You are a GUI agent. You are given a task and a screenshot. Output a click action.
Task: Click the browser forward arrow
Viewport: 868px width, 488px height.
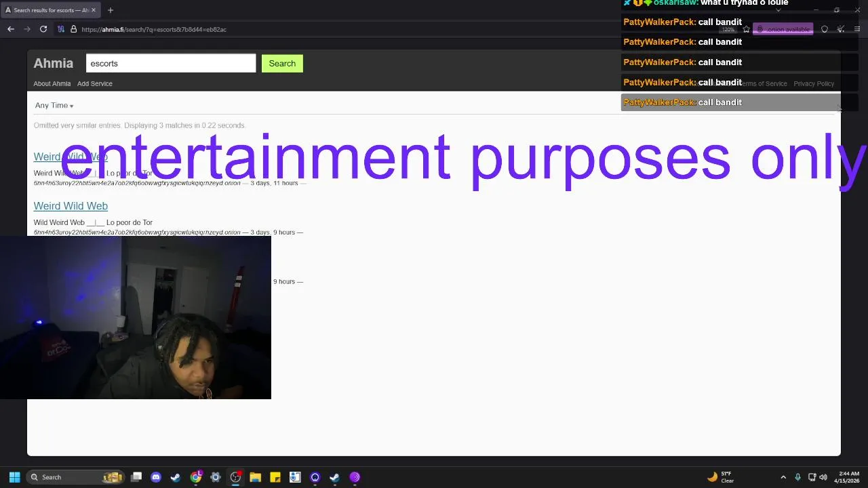click(27, 29)
